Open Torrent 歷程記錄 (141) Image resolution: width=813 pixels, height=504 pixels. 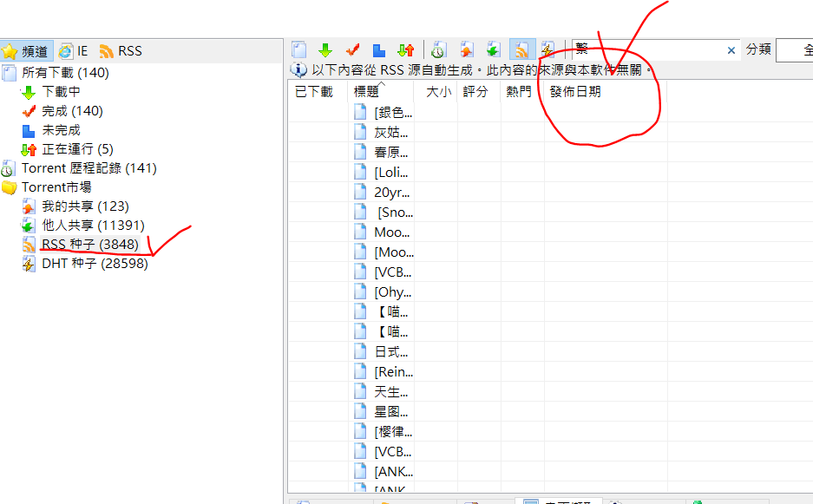89,168
